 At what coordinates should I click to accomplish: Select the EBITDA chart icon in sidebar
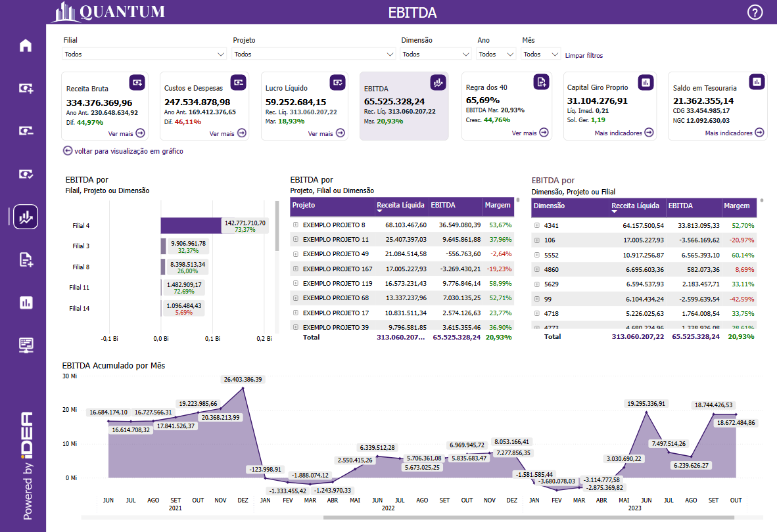coord(26,216)
